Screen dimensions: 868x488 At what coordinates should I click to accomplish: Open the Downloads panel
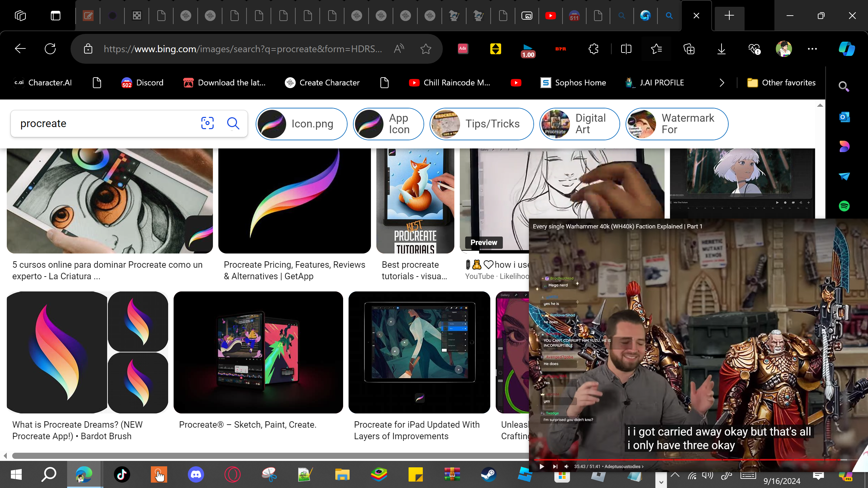pos(722,49)
